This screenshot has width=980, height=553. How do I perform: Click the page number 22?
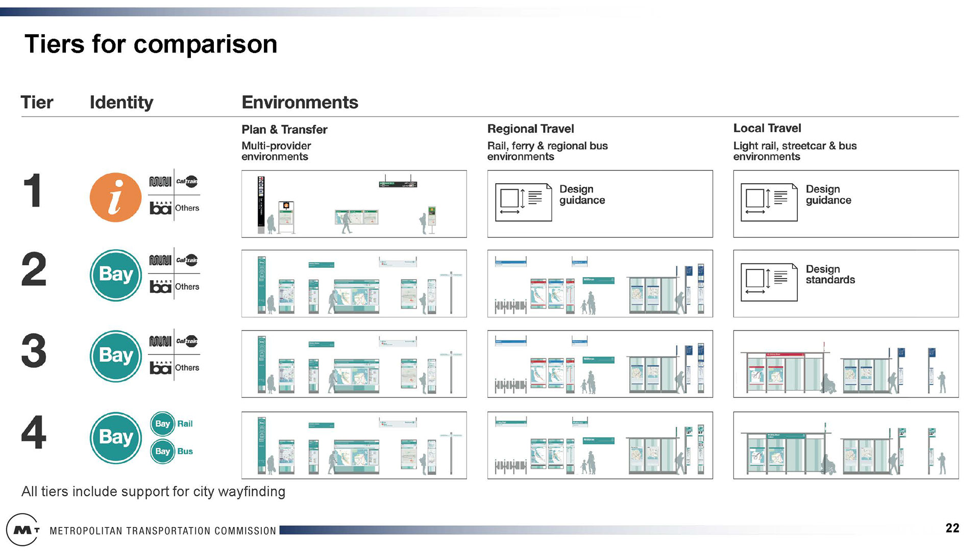[x=952, y=529]
